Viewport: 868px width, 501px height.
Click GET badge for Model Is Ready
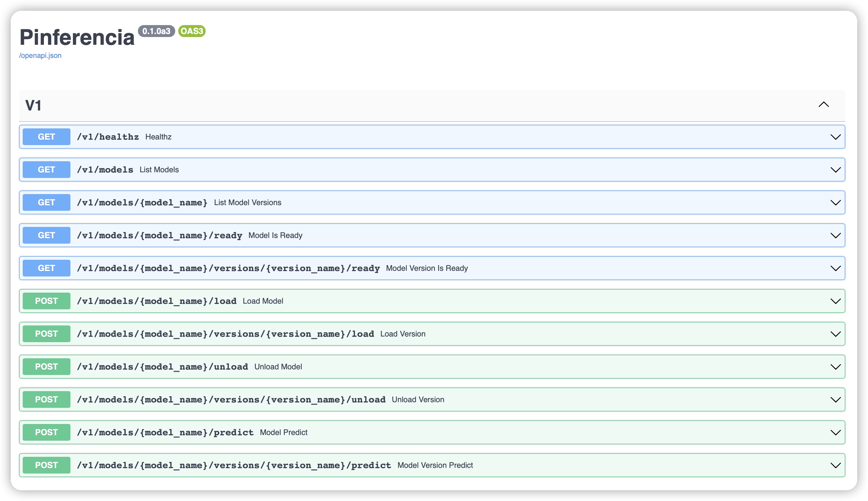(47, 235)
